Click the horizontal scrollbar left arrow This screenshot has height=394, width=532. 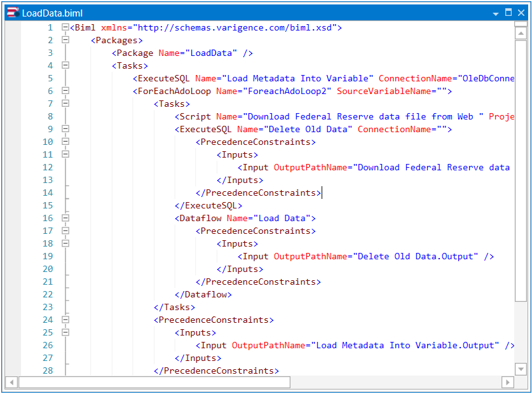pos(11,382)
